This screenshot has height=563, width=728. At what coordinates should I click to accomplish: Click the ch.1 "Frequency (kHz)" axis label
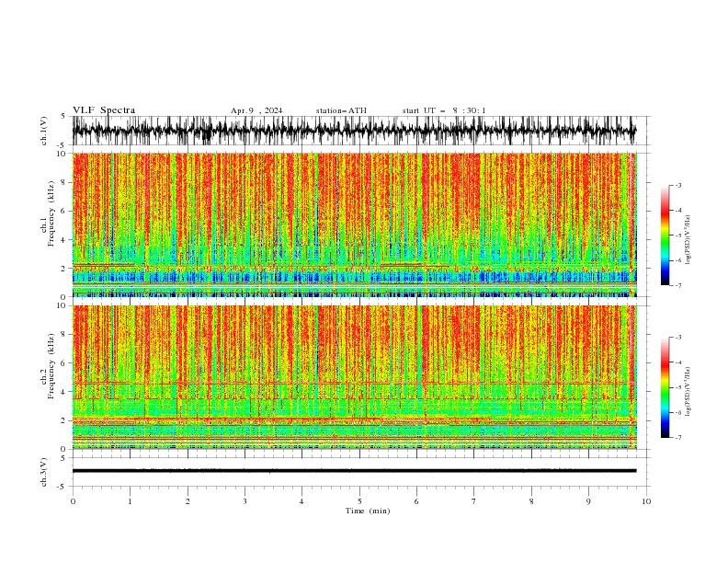pos(51,213)
